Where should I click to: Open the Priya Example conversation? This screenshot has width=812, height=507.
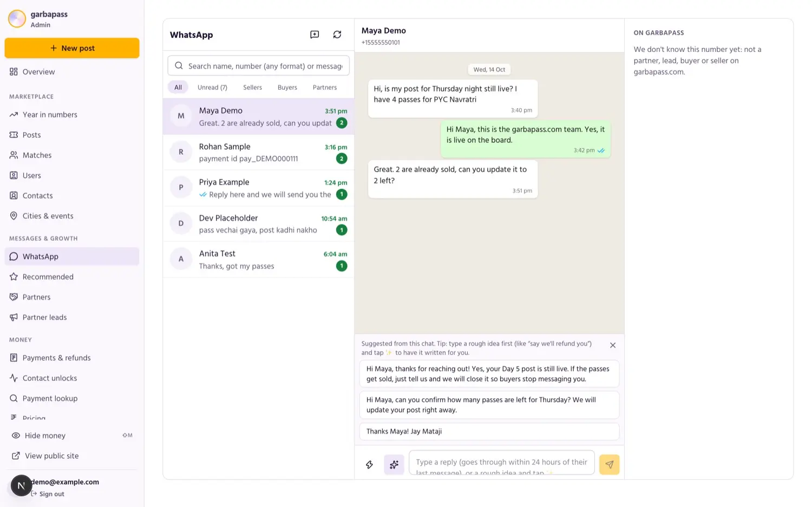click(259, 188)
